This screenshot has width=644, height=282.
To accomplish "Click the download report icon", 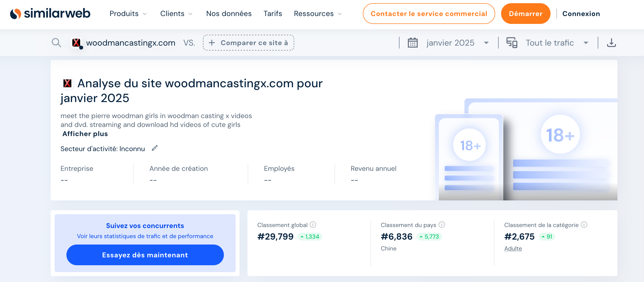I will pos(611,43).
